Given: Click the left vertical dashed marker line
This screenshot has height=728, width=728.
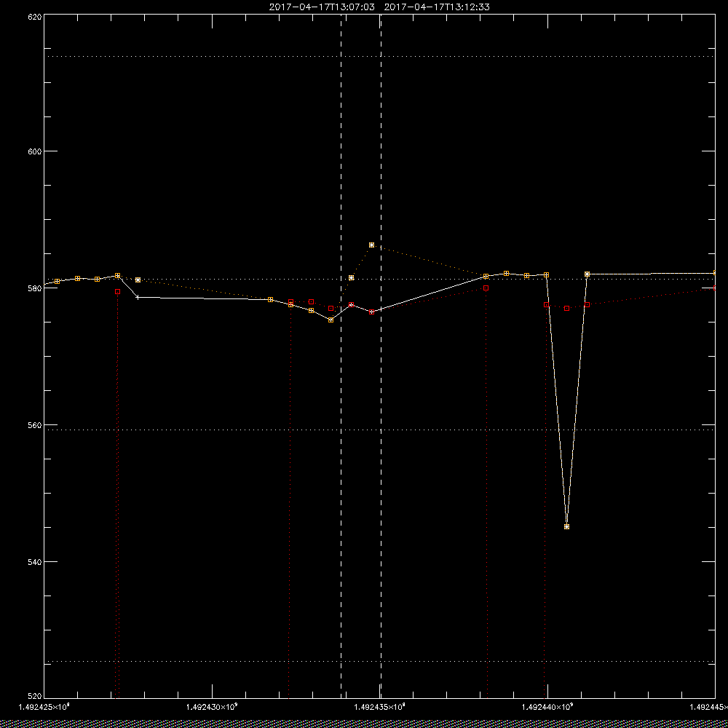Looking at the screenshot, I should click(341, 356).
